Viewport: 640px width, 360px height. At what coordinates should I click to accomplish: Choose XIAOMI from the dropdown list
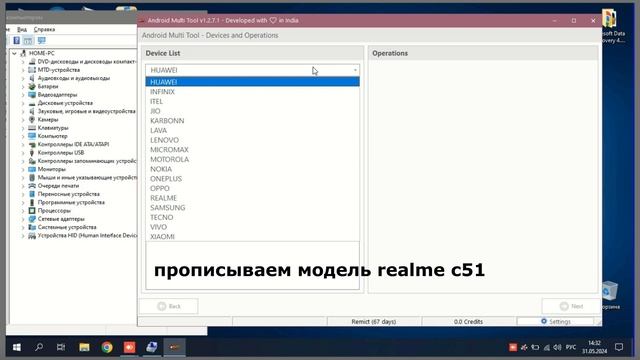click(x=252, y=237)
